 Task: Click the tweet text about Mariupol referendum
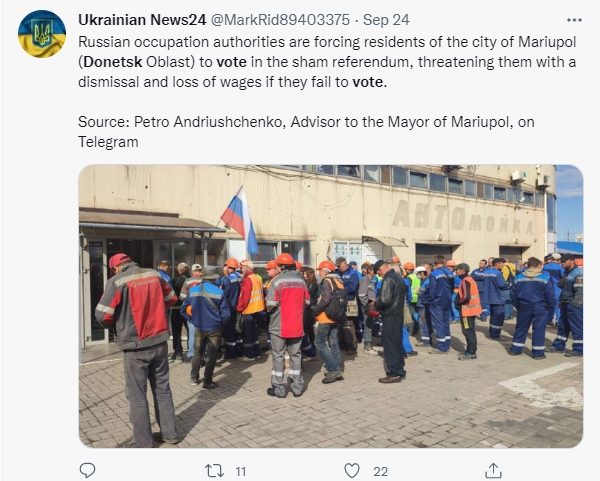point(327,62)
